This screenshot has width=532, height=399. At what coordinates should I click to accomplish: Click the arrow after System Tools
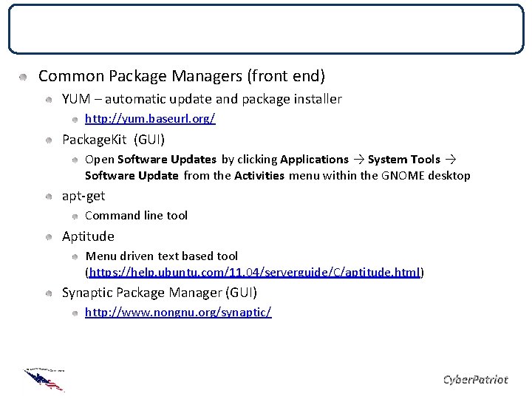tap(451, 160)
